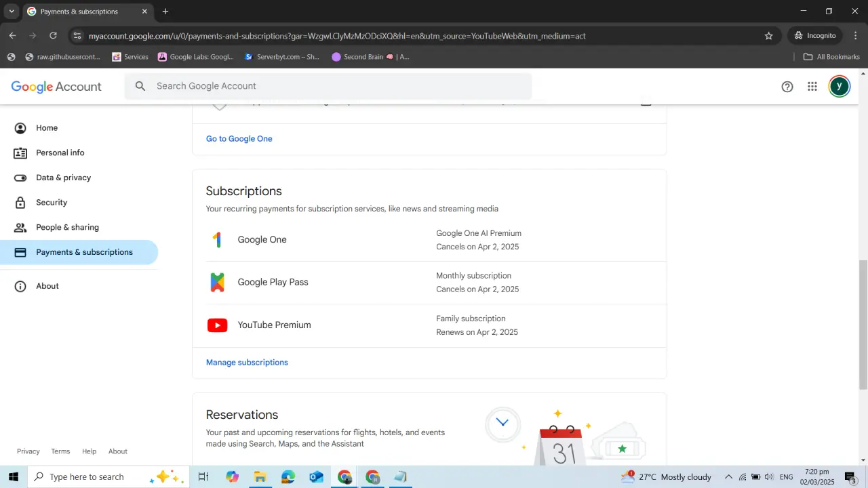
Task: Bookmark this page with the star icon
Action: (x=768, y=36)
